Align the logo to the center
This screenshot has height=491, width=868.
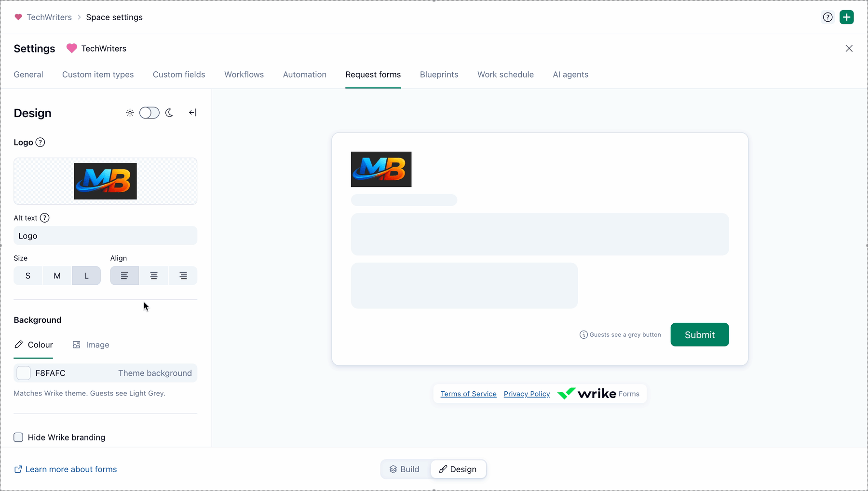point(154,276)
